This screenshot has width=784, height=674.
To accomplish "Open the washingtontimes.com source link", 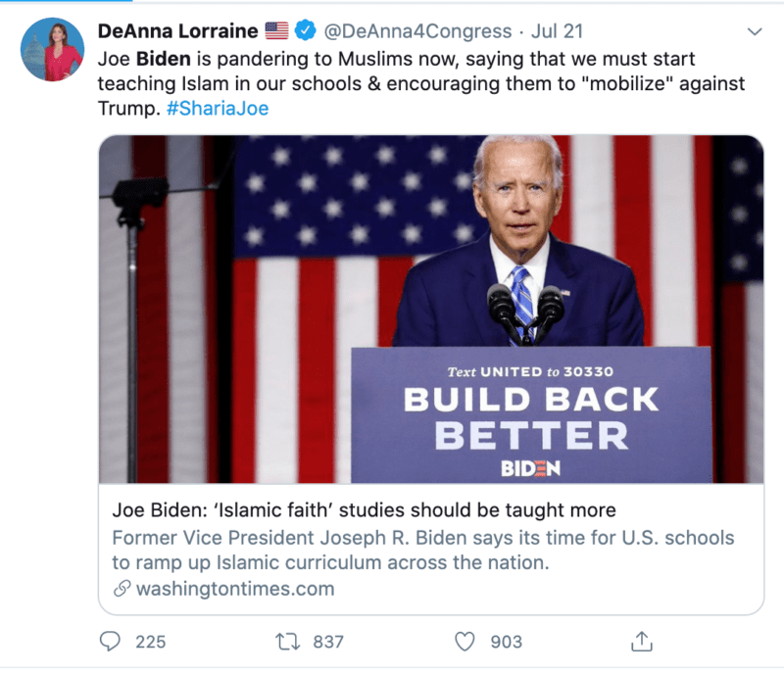I will [234, 589].
